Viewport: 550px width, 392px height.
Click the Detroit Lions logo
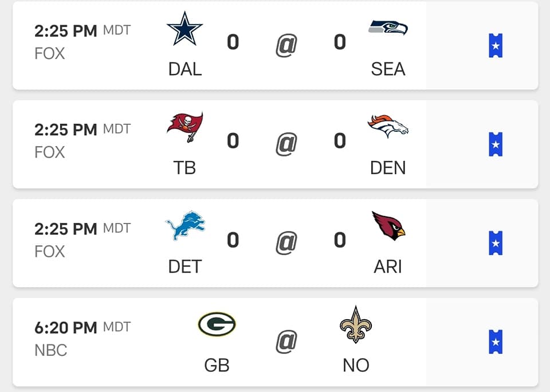185,226
